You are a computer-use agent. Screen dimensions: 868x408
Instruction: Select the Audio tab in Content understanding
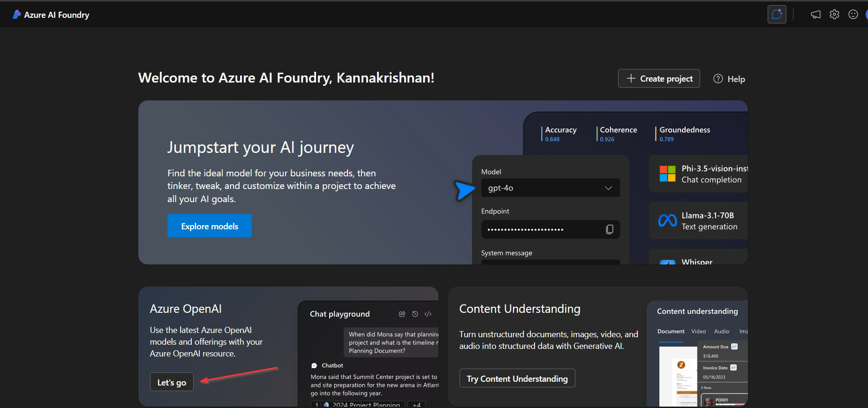coord(722,332)
